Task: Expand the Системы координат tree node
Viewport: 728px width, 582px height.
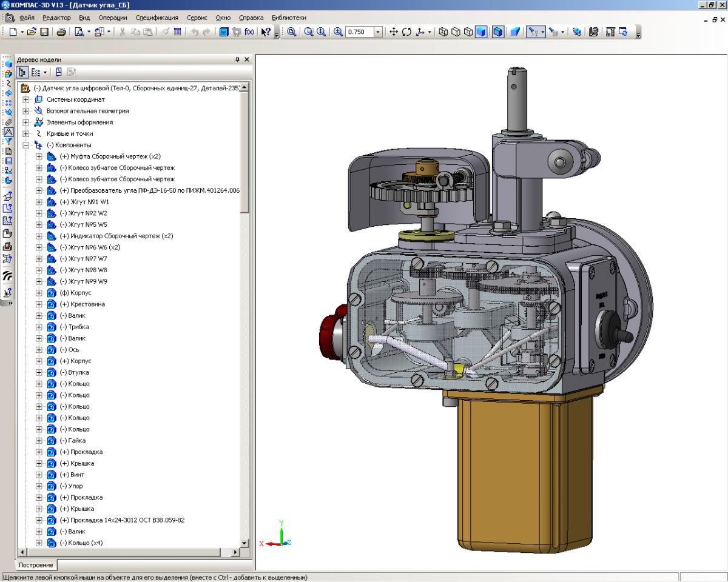Action: click(26, 99)
